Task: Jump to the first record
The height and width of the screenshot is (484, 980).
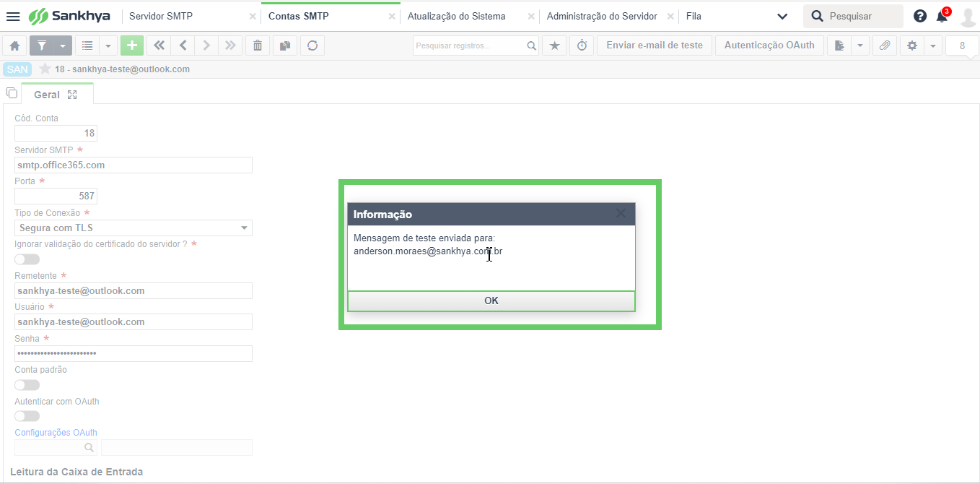Action: click(159, 46)
